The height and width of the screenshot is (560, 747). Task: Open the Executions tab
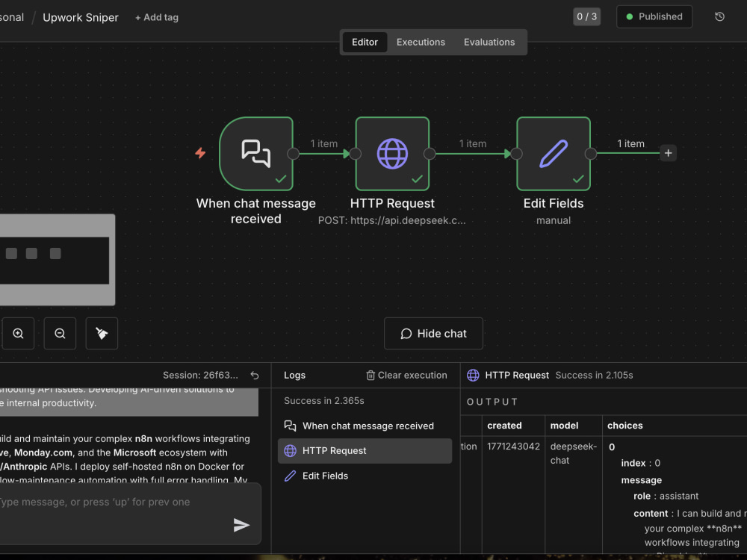421,42
